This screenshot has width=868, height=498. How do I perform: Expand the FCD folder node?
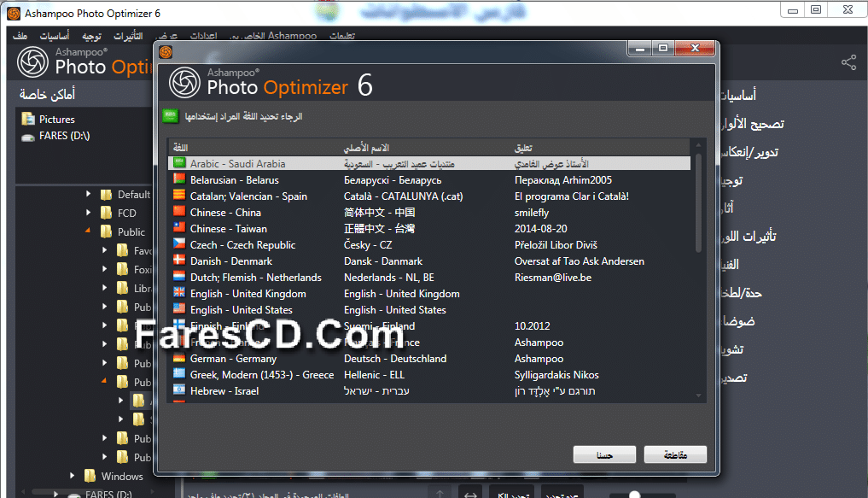[x=88, y=213]
